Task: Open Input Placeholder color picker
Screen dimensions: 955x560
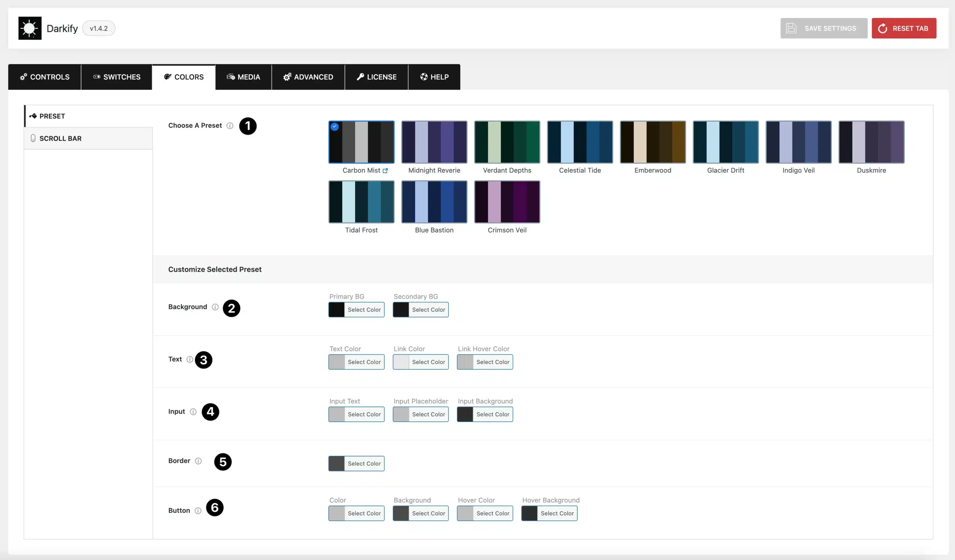Action: coord(421,414)
